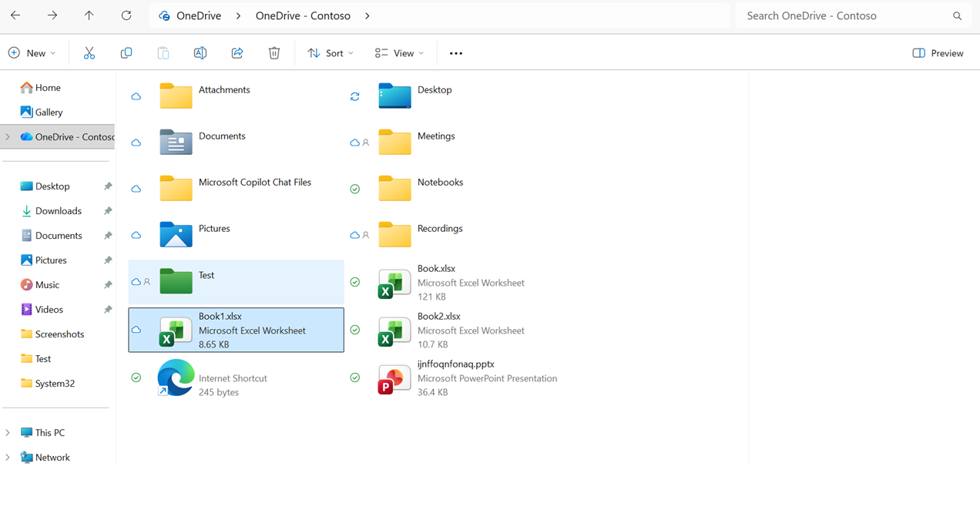Viewport: 980px width, 530px height.
Task: Expand the OneDrive - Contoso tree node
Action: (8, 137)
